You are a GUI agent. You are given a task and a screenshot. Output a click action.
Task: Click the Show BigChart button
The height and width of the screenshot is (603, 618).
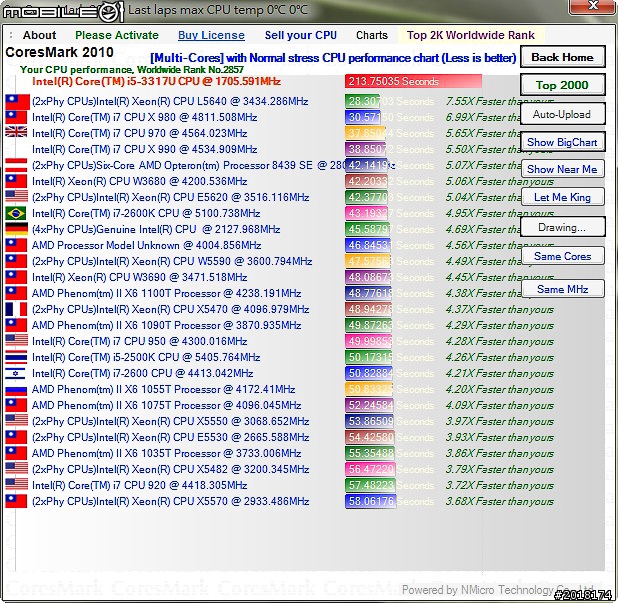click(562, 142)
